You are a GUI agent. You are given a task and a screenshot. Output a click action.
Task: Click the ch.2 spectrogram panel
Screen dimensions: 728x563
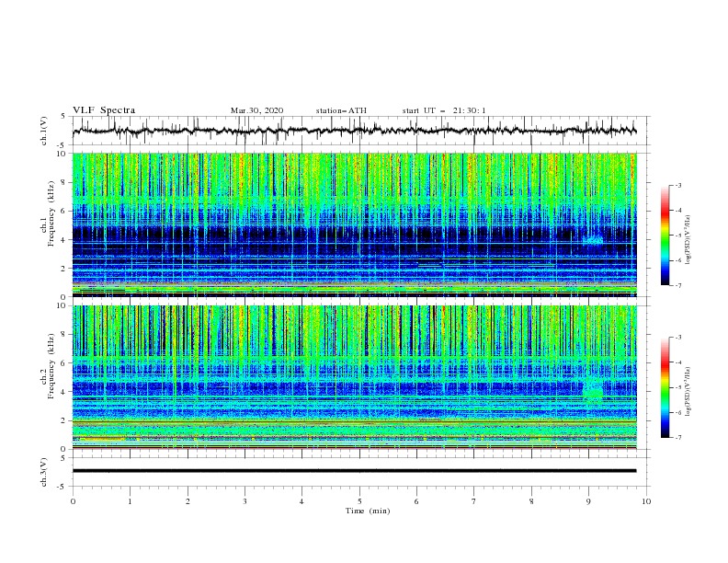click(x=354, y=377)
